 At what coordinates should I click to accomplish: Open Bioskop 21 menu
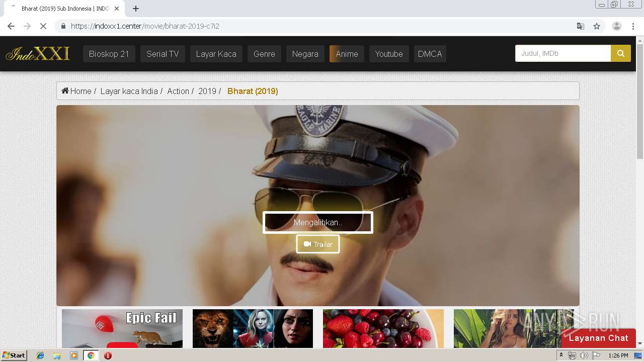click(109, 54)
